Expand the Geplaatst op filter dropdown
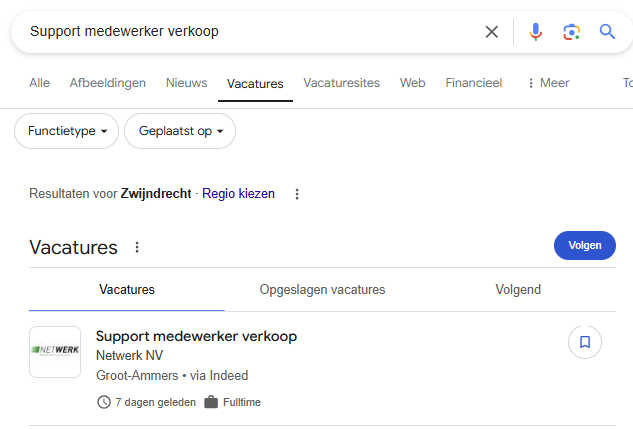The width and height of the screenshot is (633, 429). pyautogui.click(x=180, y=131)
